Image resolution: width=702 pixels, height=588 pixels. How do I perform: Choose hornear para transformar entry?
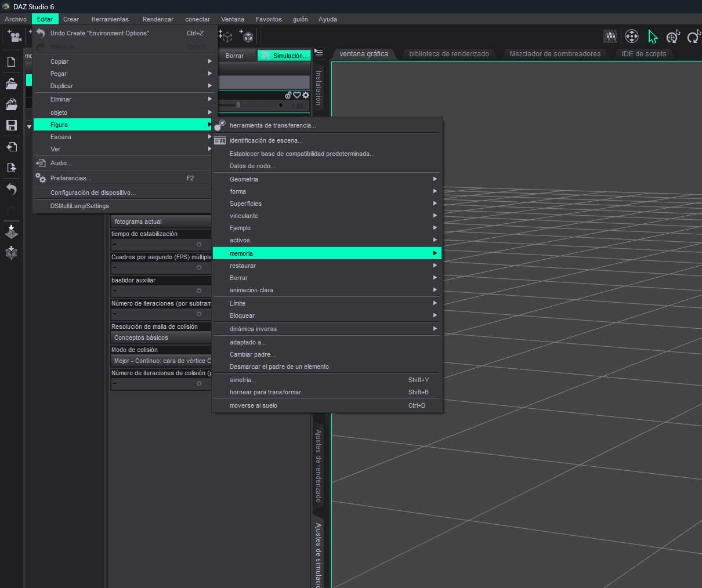[x=327, y=392]
